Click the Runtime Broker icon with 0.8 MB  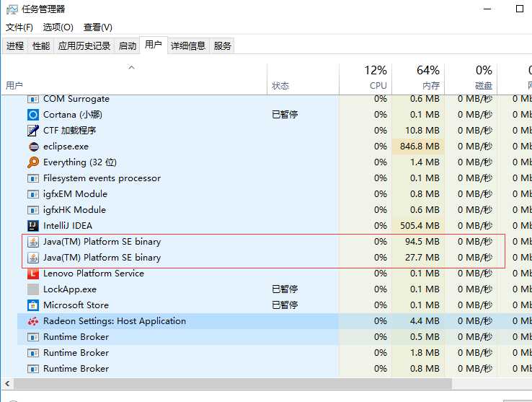[x=33, y=369]
